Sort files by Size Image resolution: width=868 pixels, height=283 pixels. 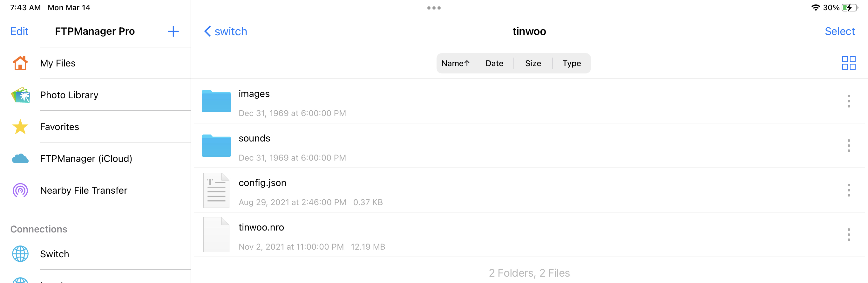(533, 63)
